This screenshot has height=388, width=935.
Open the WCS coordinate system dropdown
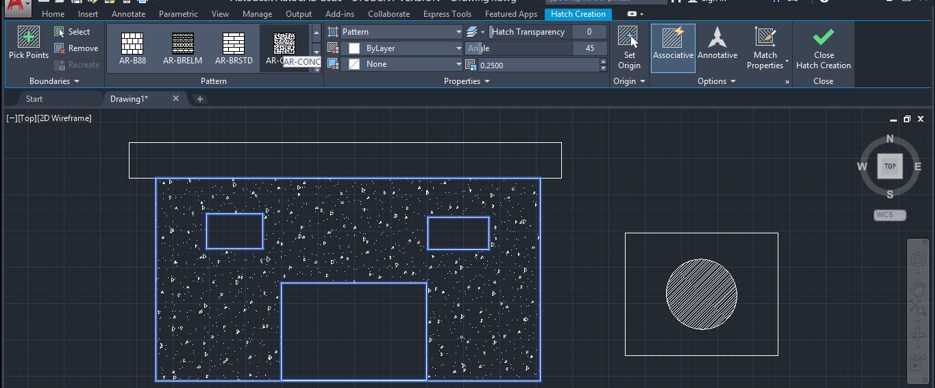click(889, 215)
